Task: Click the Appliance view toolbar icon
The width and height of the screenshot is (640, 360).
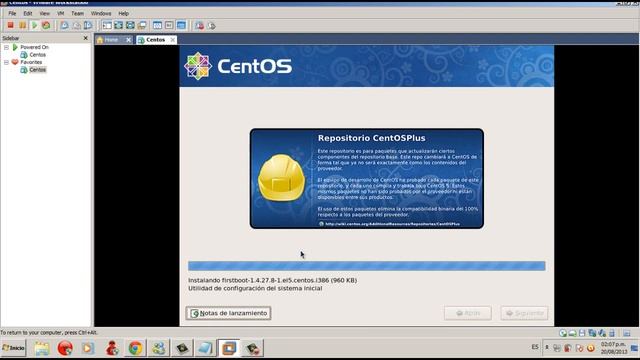Action: pos(169,25)
